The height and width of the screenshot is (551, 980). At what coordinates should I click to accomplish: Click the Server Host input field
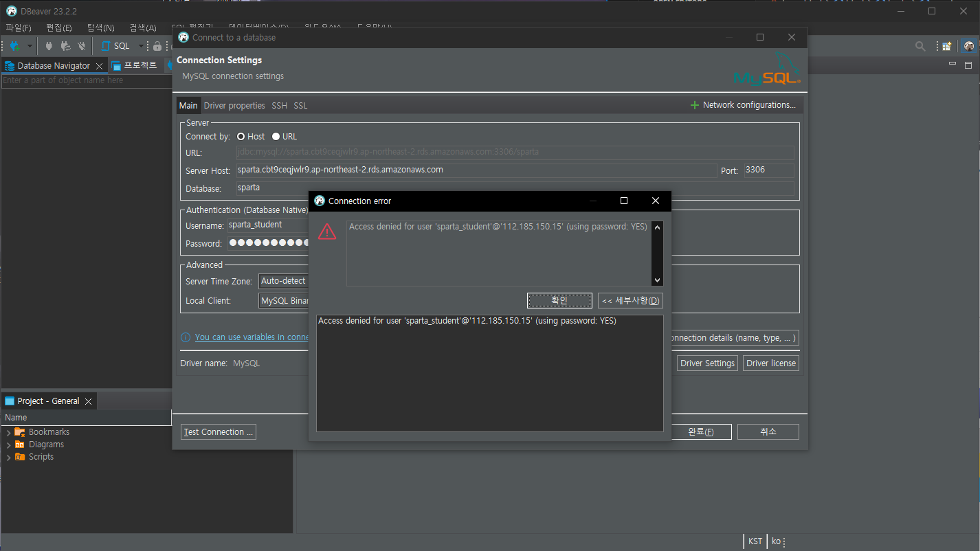tap(476, 170)
